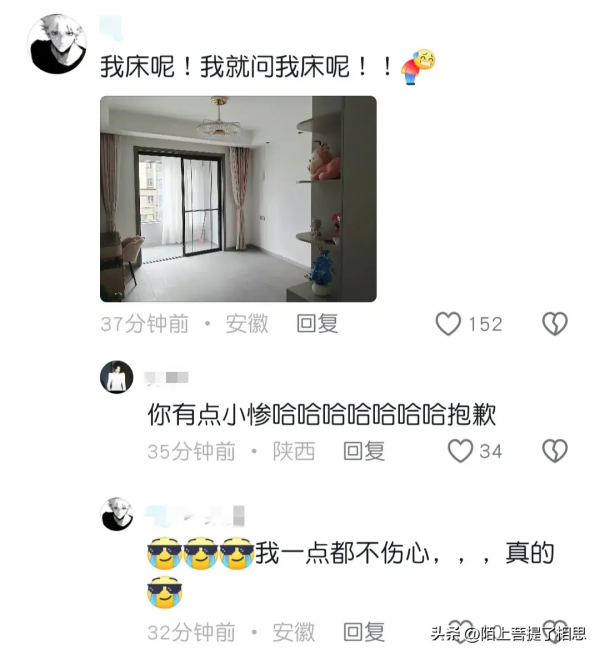Select reply text 我一点都不伤心
Screen dimensions: 600x655
(x=343, y=553)
